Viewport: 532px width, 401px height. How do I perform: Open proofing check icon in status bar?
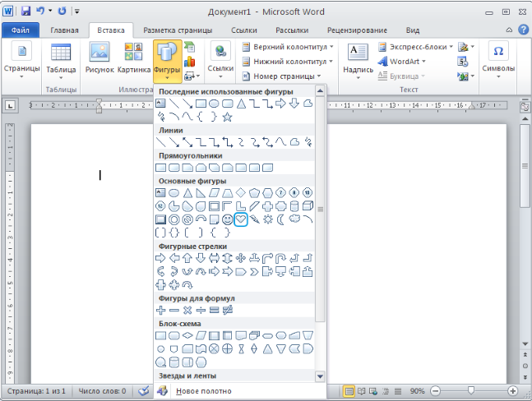[x=144, y=391]
